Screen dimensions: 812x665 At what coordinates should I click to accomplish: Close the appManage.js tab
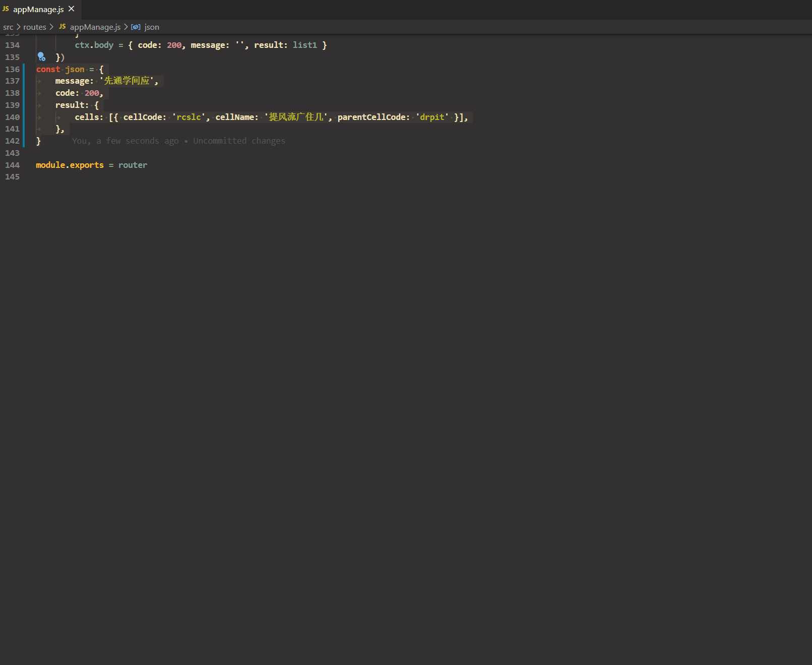(72, 9)
